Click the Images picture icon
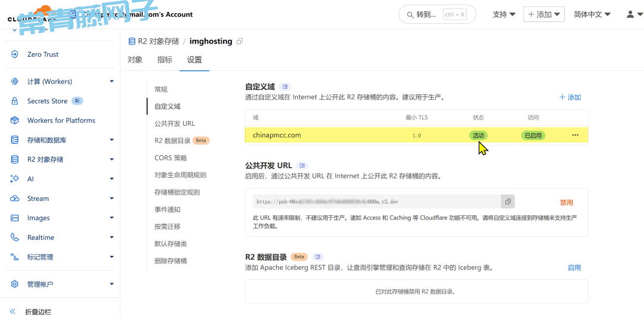The width and height of the screenshot is (644, 318). [x=15, y=218]
